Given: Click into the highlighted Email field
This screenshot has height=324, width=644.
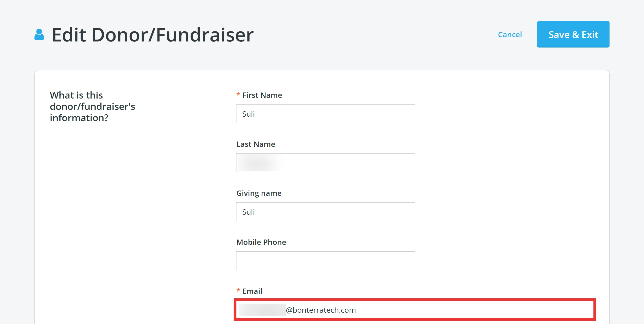Looking at the screenshot, I should tap(403, 310).
